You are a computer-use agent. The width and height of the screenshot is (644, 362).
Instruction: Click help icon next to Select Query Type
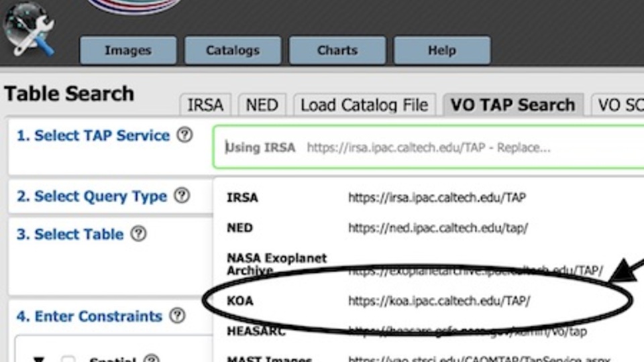click(182, 196)
